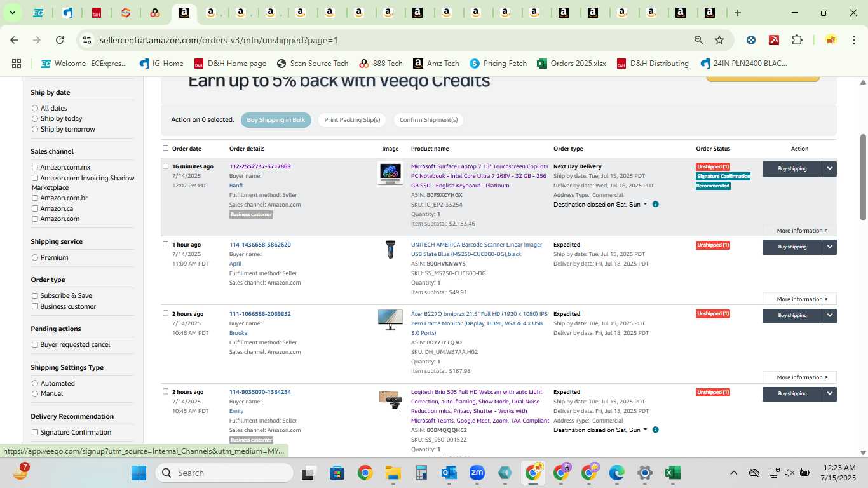This screenshot has width=868, height=488.
Task: Open the bookmarks apps grid icon
Action: point(17,64)
